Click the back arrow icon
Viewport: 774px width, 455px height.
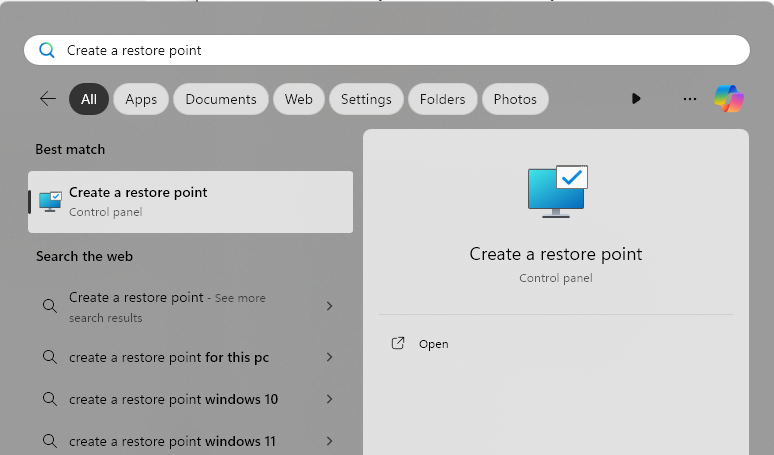47,99
